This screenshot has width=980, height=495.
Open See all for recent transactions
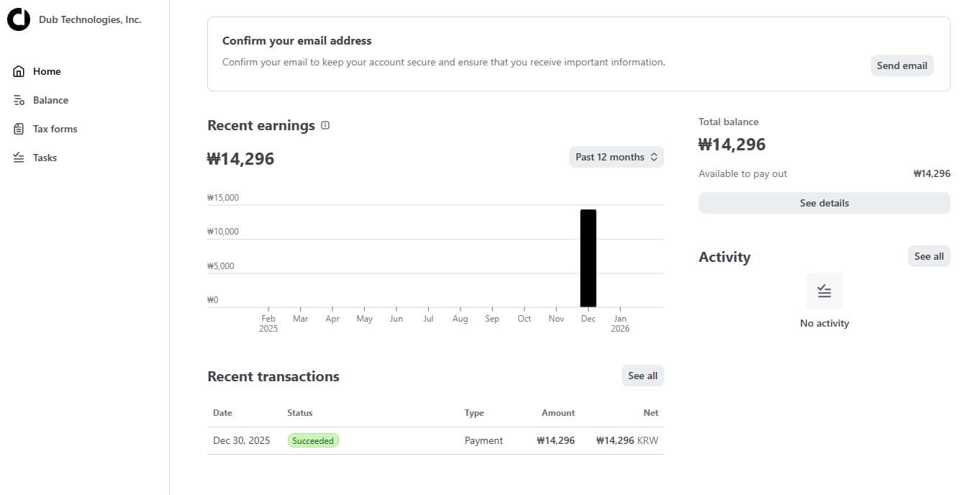point(642,375)
